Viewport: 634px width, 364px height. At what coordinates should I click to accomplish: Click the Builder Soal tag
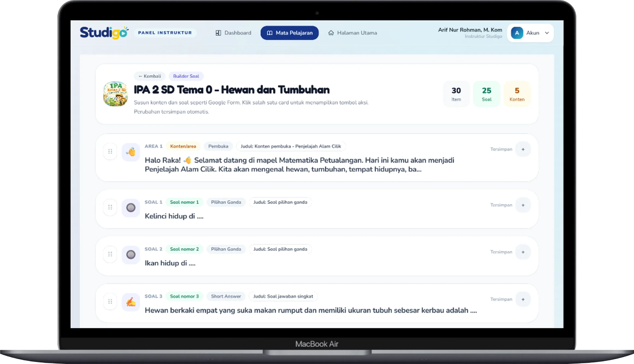[186, 76]
